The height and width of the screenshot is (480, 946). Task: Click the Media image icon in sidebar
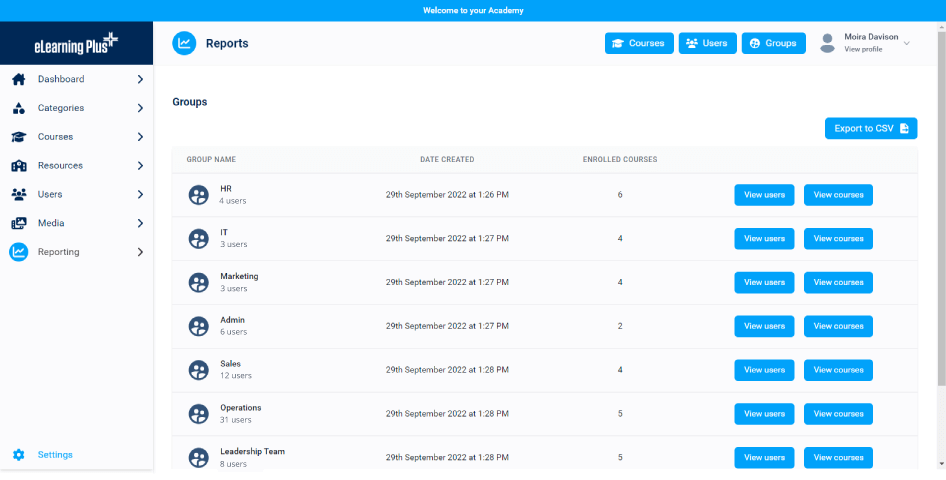point(18,223)
